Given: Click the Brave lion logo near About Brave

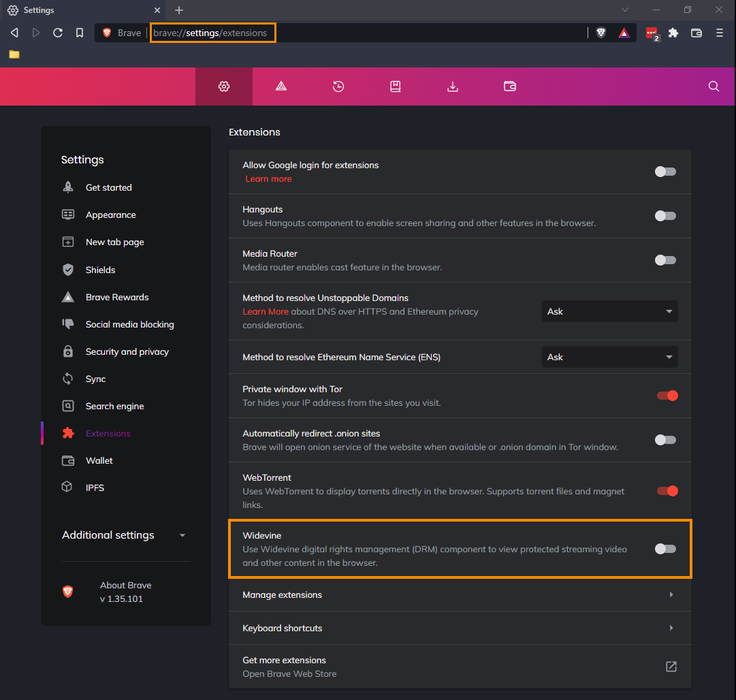Looking at the screenshot, I should click(x=68, y=592).
